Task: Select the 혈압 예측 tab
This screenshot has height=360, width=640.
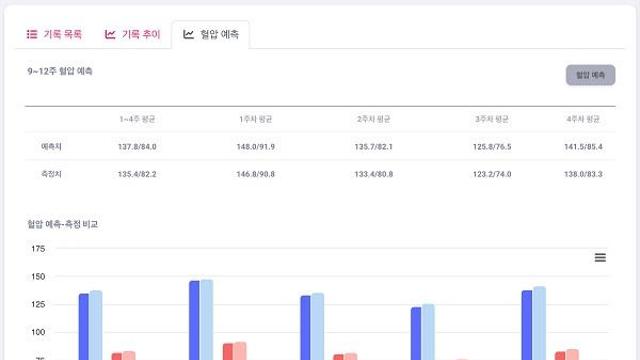Action: click(x=211, y=34)
